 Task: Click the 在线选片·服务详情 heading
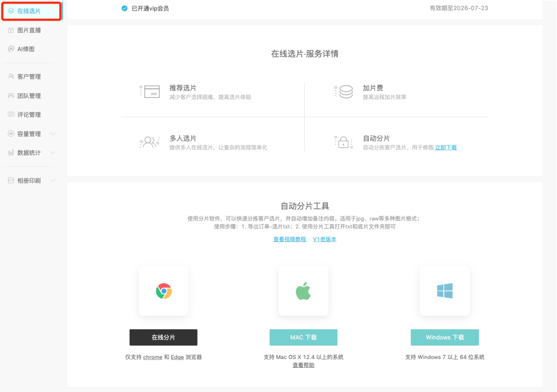coord(305,54)
